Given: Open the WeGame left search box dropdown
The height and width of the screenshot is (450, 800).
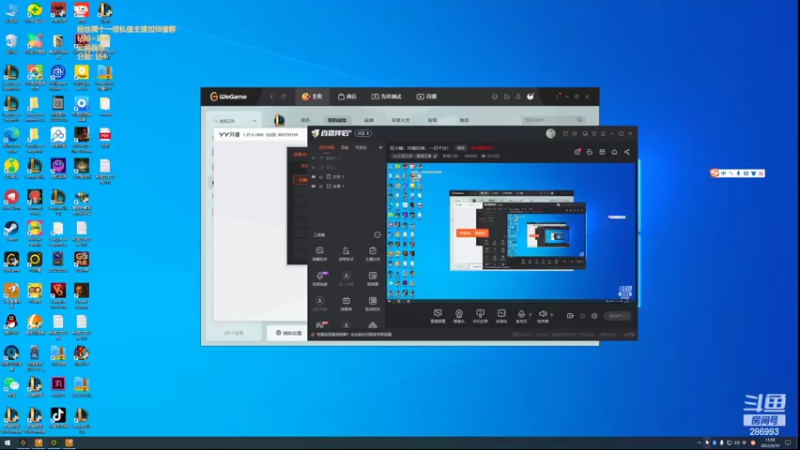Looking at the screenshot, I should [254, 121].
